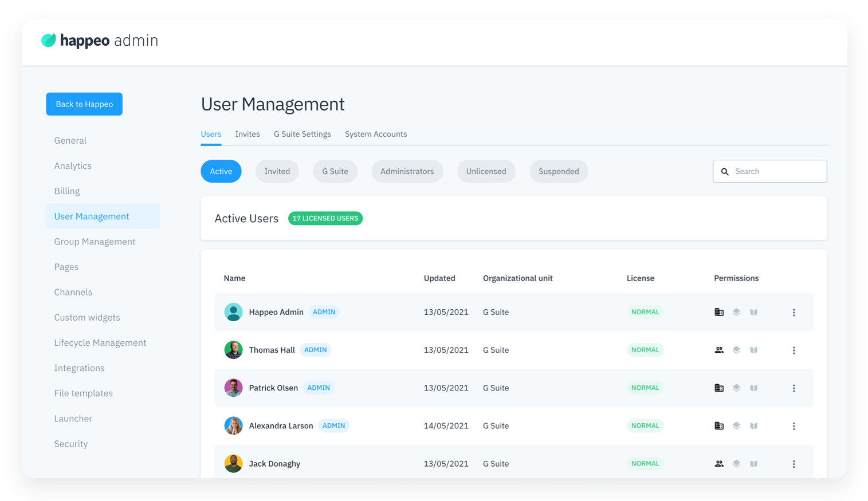868x501 pixels.
Task: Click people permission icon for Jack Donaghy
Action: [x=719, y=464]
